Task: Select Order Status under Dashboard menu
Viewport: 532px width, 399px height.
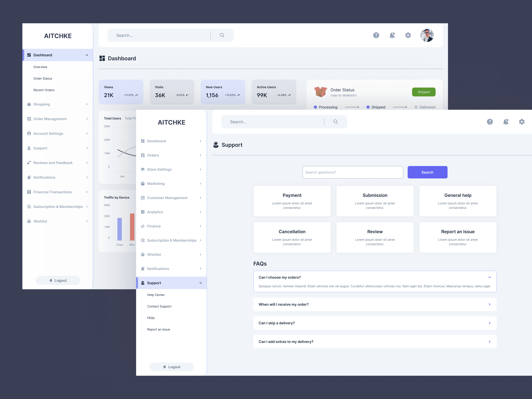Action: tap(43, 78)
